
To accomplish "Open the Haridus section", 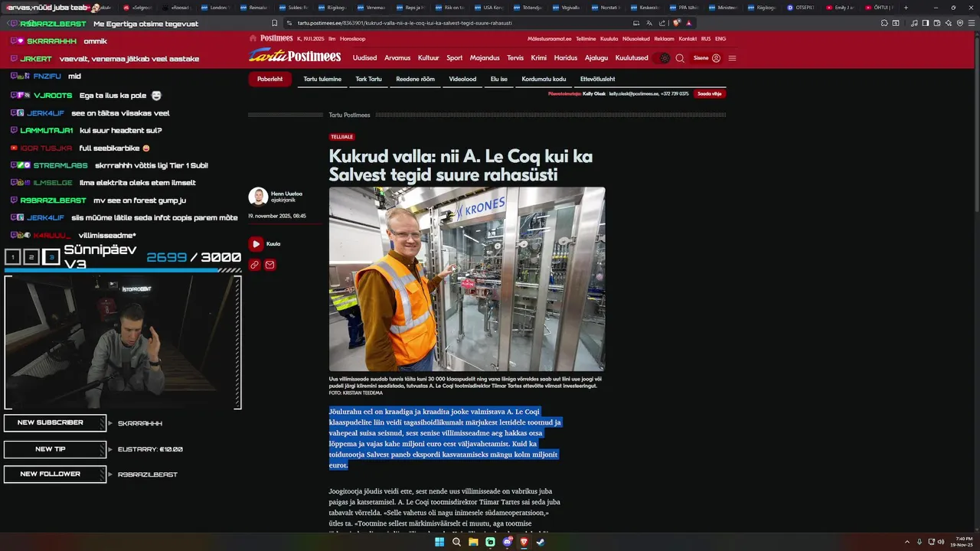I will [x=566, y=58].
